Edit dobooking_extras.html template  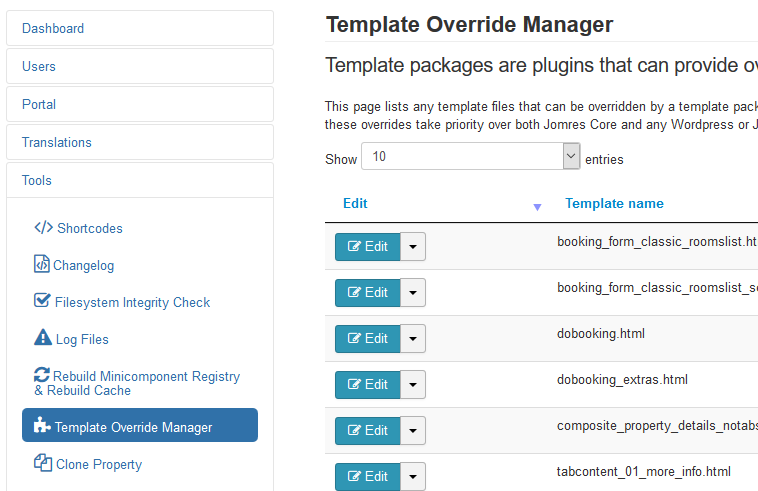pyautogui.click(x=368, y=384)
